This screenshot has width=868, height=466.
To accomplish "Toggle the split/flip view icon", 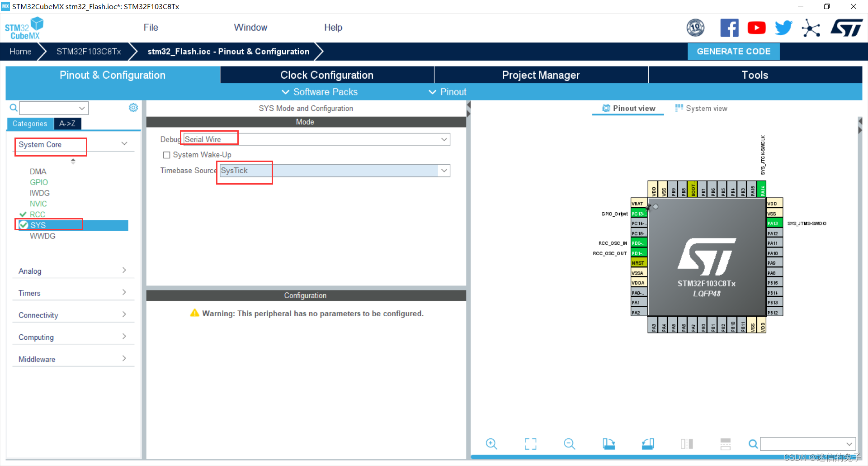I will pos(687,444).
